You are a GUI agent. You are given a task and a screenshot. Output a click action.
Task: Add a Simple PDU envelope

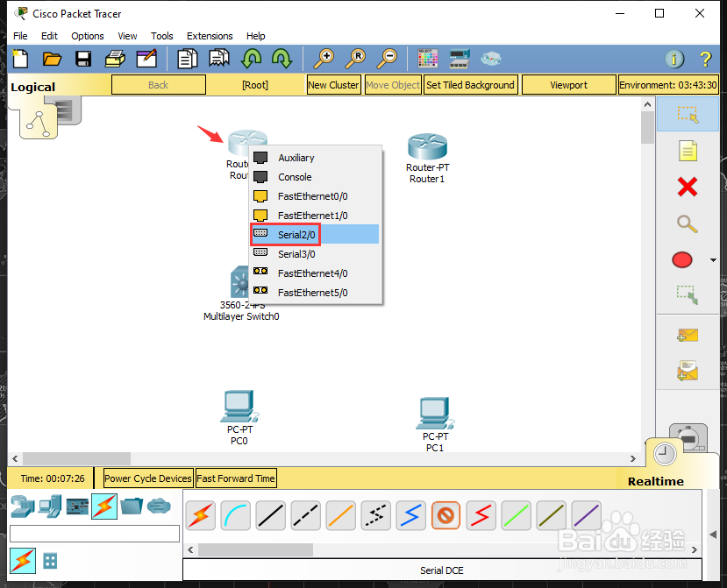click(x=688, y=335)
